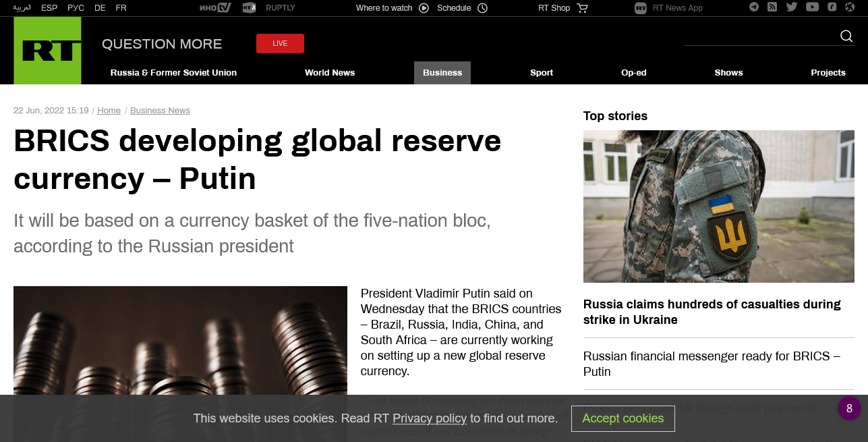Click the Business News breadcrumb link

pyautogui.click(x=160, y=111)
